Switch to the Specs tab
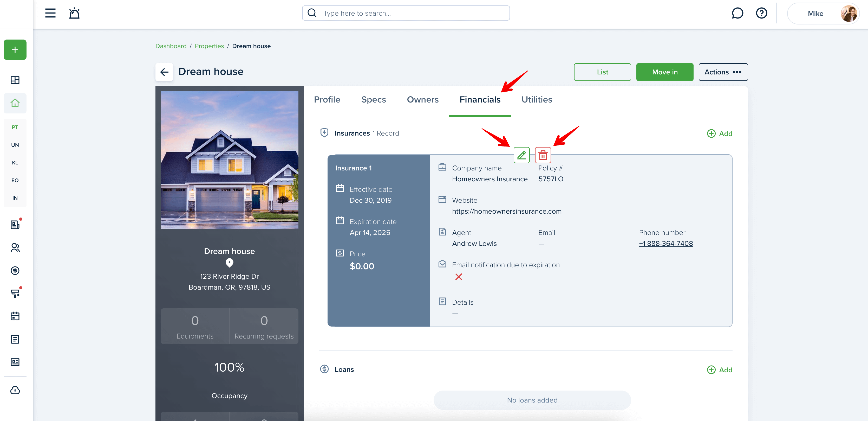868x421 pixels. pyautogui.click(x=373, y=99)
